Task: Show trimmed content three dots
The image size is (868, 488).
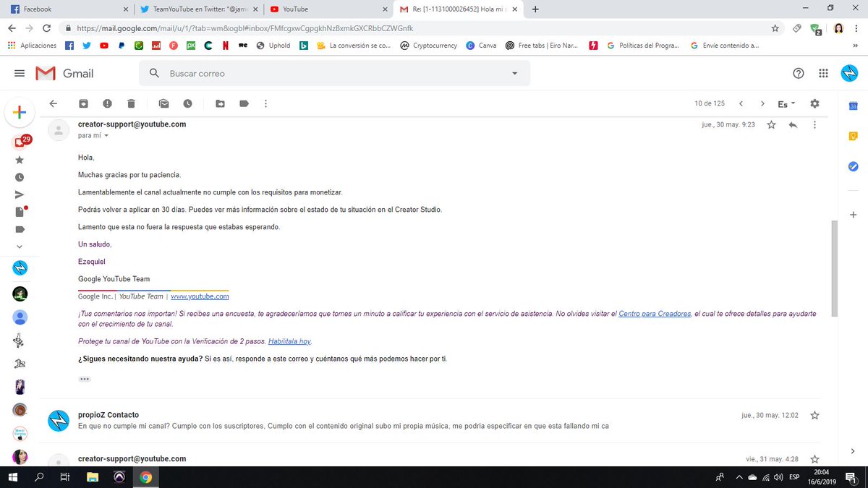Action: [85, 379]
